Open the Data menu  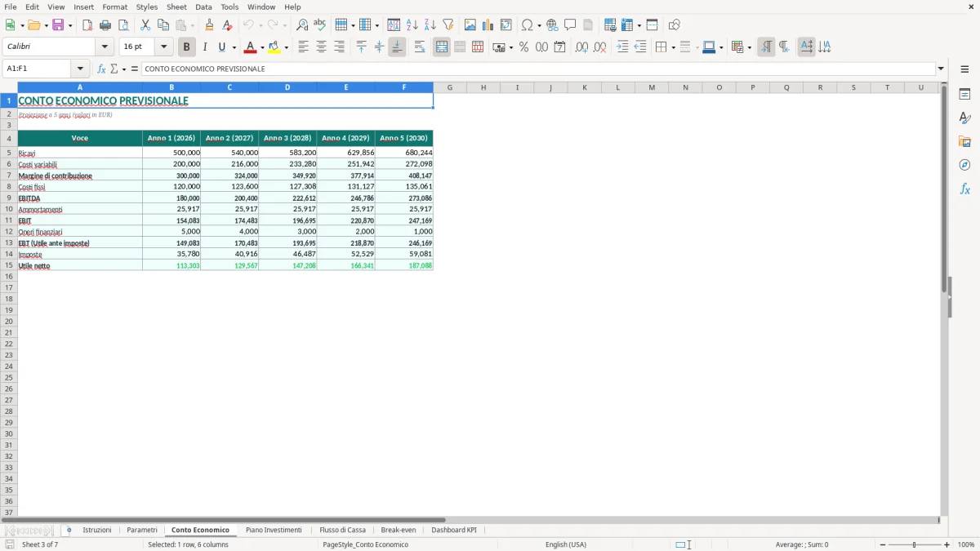point(203,7)
